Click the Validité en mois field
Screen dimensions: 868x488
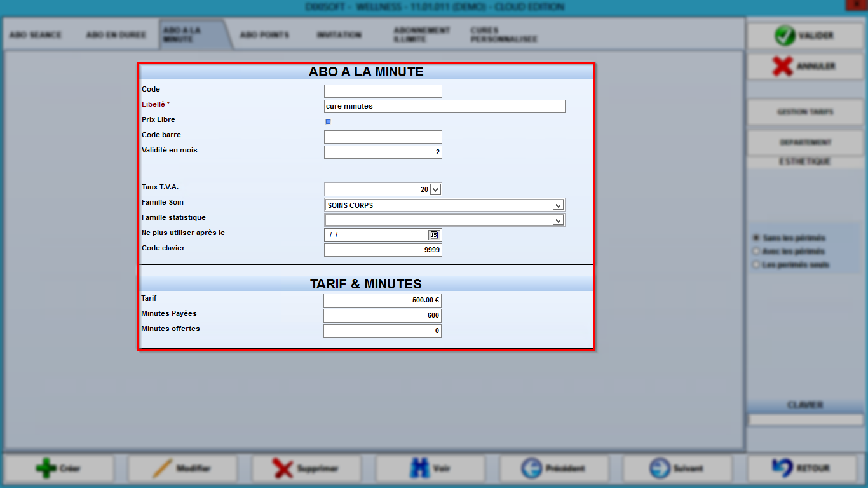coord(383,152)
